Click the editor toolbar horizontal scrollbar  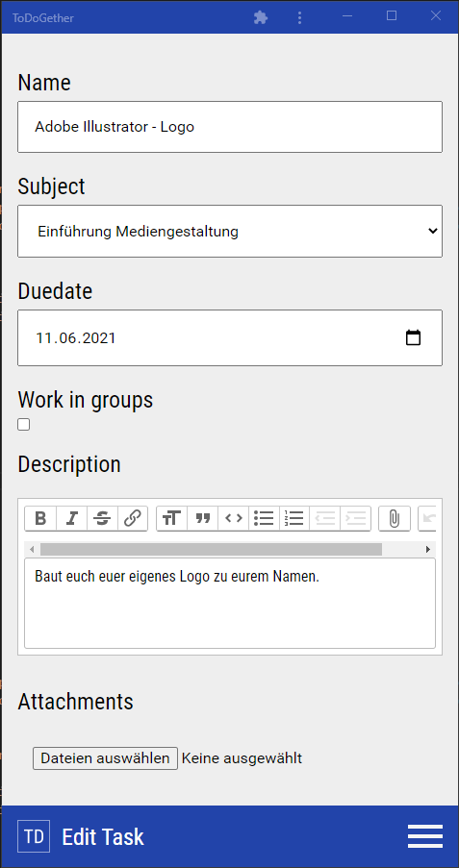(211, 549)
